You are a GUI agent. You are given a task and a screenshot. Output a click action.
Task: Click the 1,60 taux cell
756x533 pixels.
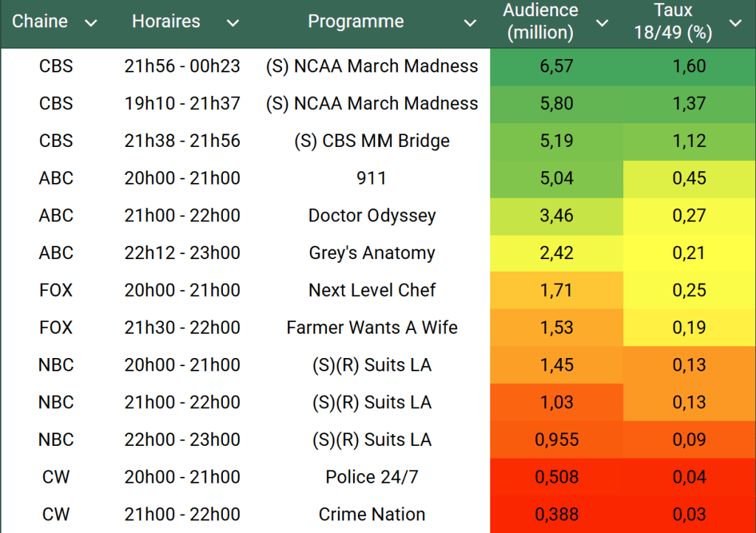click(690, 66)
